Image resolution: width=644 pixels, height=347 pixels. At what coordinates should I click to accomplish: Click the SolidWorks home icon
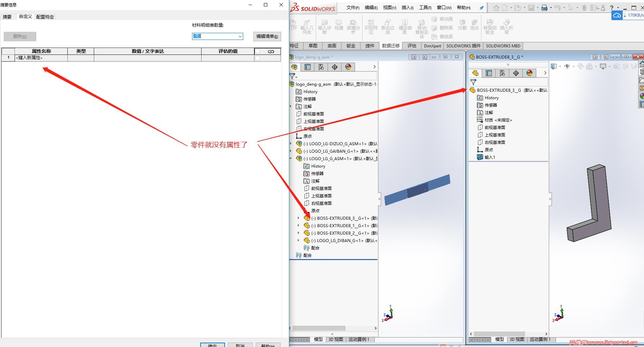(x=496, y=8)
